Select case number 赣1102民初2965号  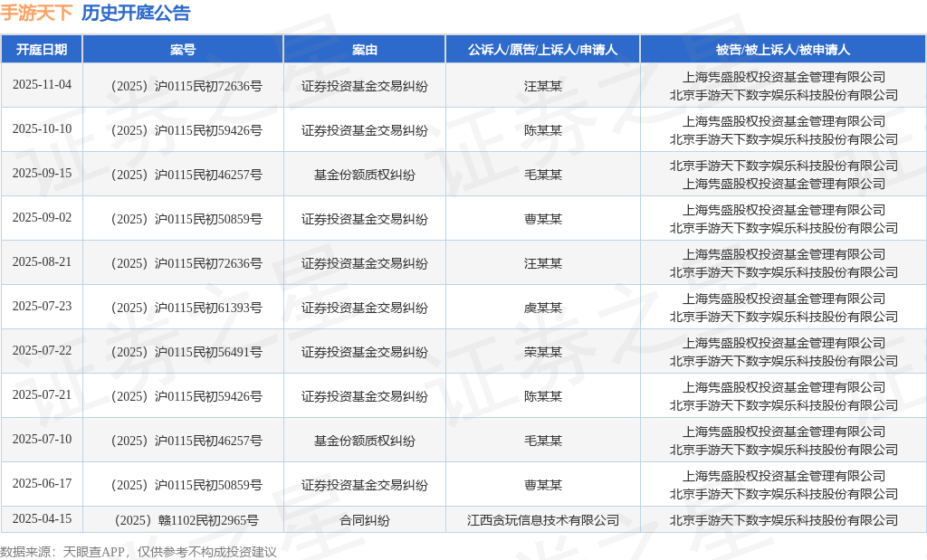point(186,520)
